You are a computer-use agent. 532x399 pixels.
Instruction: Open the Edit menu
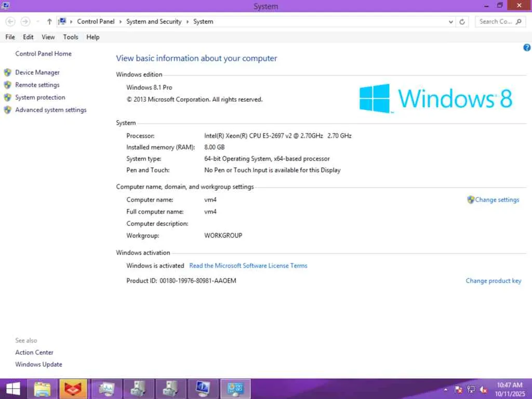[x=28, y=37]
